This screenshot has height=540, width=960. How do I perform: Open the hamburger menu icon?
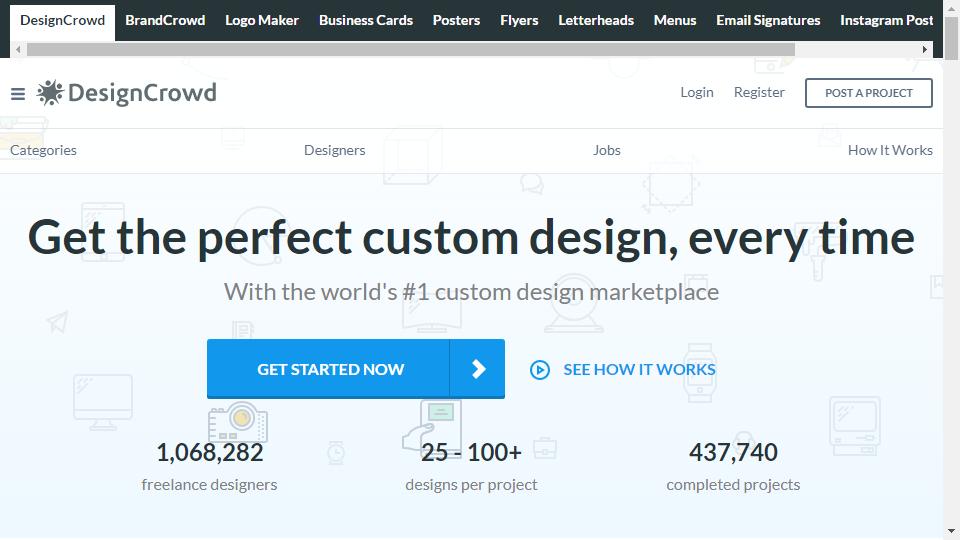click(18, 94)
